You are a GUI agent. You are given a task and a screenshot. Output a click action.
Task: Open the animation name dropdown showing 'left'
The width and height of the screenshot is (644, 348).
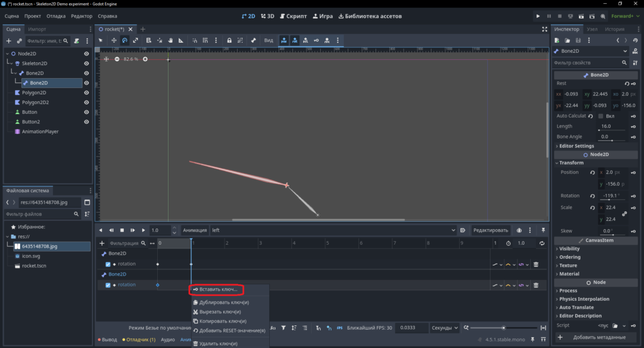[333, 230]
